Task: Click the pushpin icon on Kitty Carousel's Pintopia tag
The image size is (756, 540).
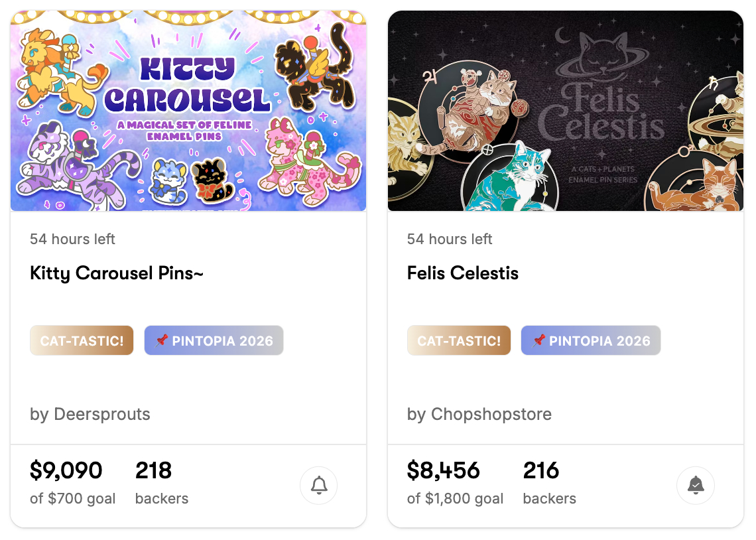Action: pos(161,341)
